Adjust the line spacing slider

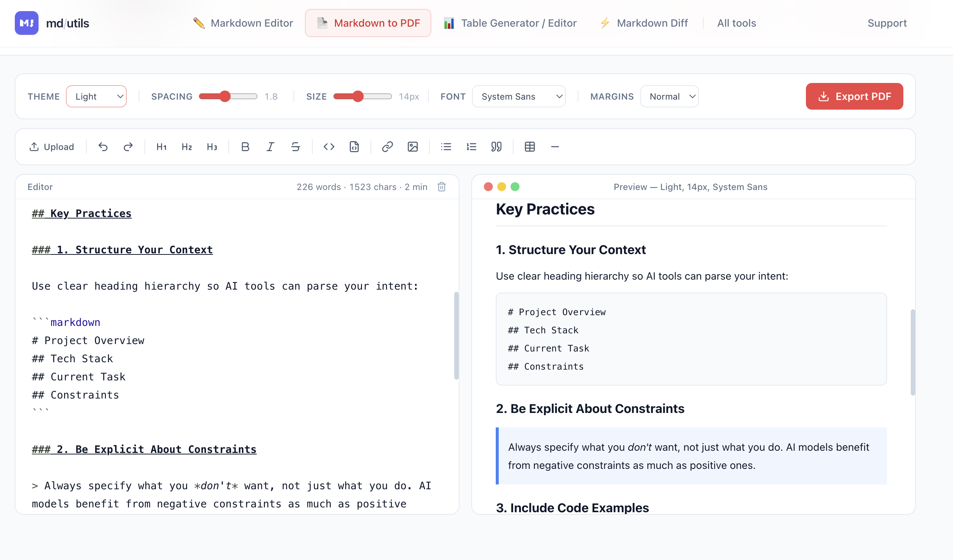click(x=226, y=96)
